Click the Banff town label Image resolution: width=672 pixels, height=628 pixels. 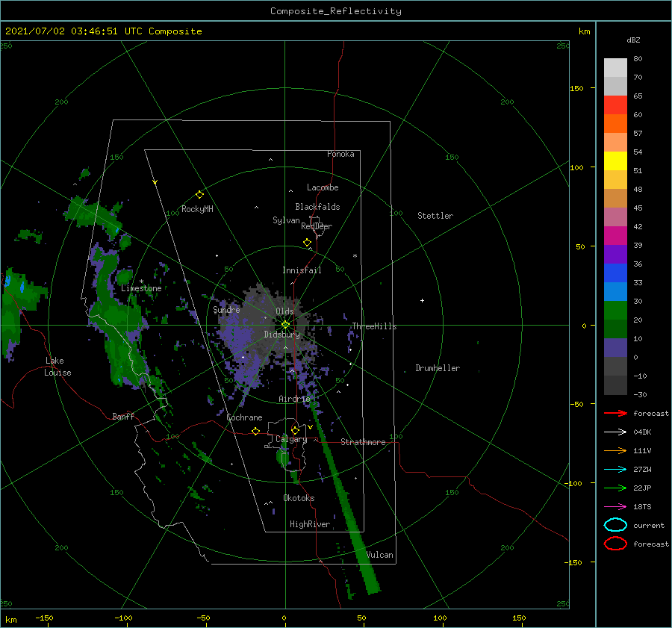(123, 416)
